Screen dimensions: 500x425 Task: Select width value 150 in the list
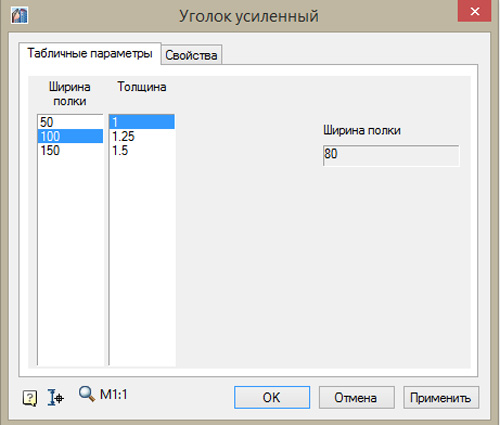tap(70, 150)
